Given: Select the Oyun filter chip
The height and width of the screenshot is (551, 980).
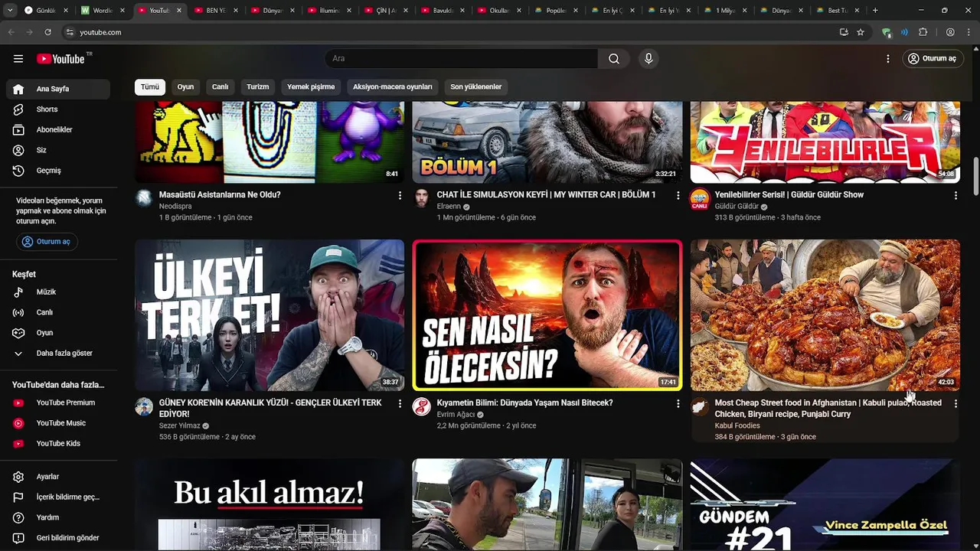Looking at the screenshot, I should click(185, 86).
